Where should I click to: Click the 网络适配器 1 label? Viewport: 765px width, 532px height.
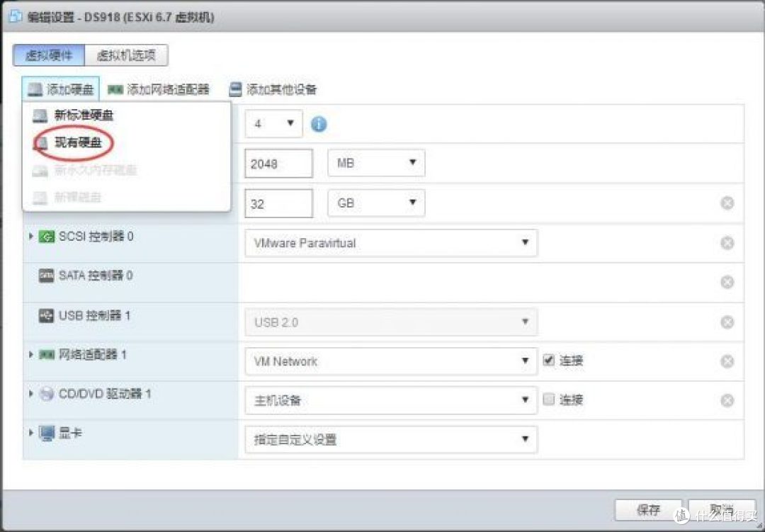tap(93, 355)
